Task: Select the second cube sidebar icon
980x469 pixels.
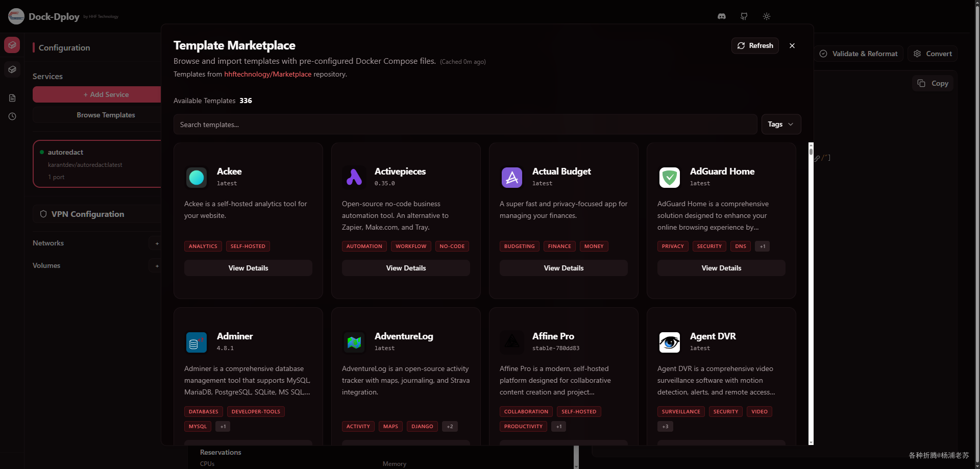Action: click(x=12, y=69)
